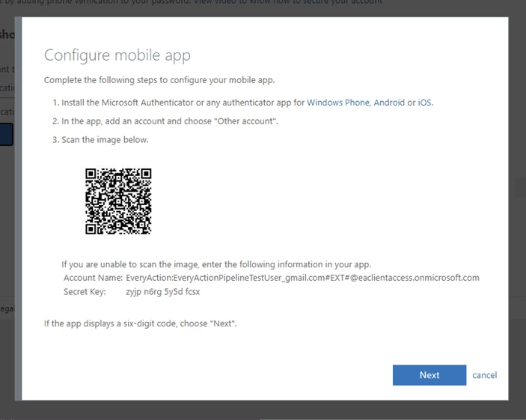526x420 pixels.
Task: Cancel the mobile app configuration
Action: (x=484, y=375)
